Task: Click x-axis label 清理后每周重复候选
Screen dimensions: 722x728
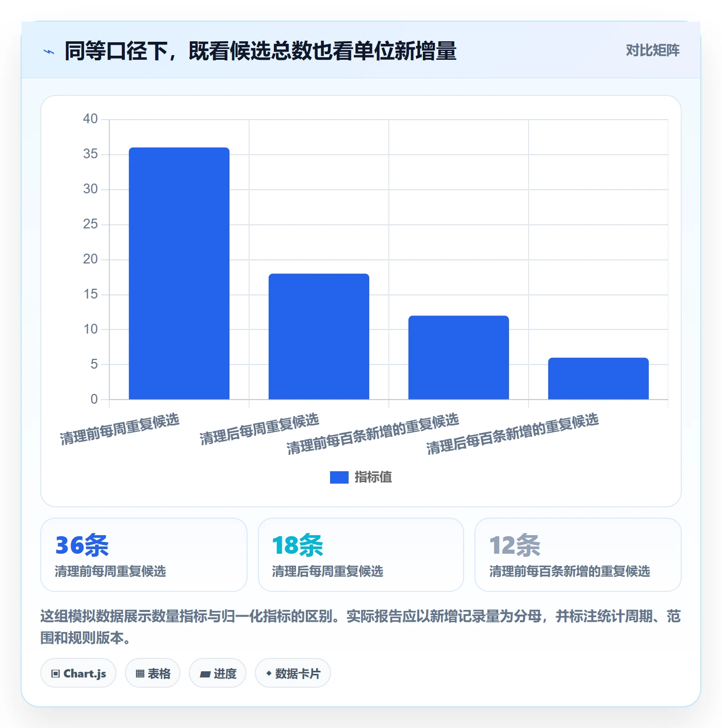Action: (x=259, y=429)
